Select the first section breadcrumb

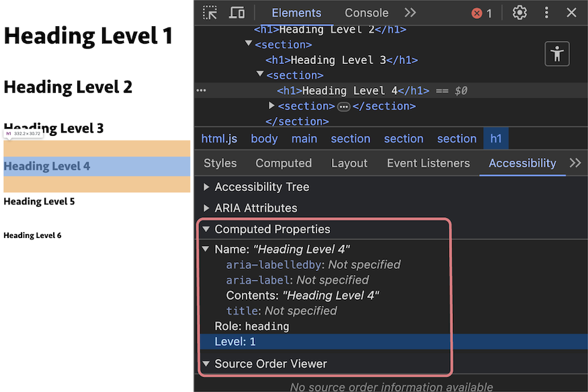[x=351, y=139]
